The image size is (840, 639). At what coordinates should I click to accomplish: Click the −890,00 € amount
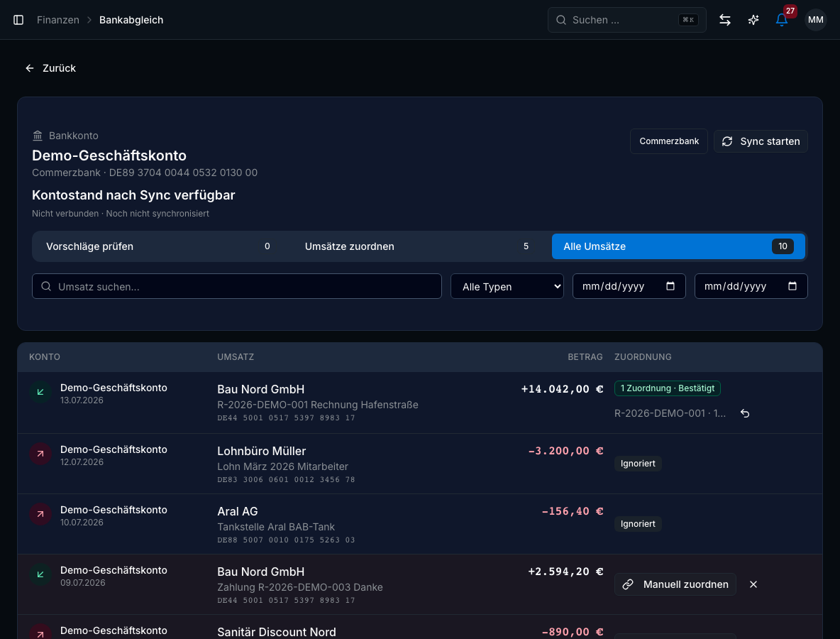[572, 632]
